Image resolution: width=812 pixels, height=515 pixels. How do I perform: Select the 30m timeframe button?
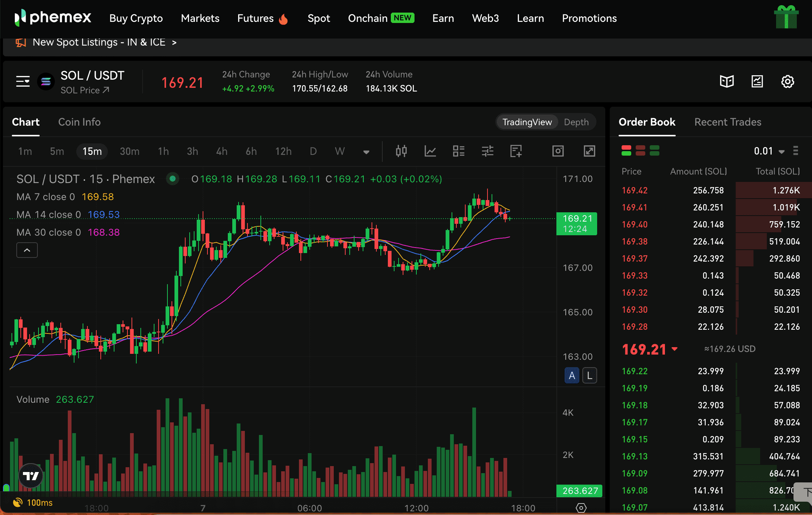click(x=130, y=151)
